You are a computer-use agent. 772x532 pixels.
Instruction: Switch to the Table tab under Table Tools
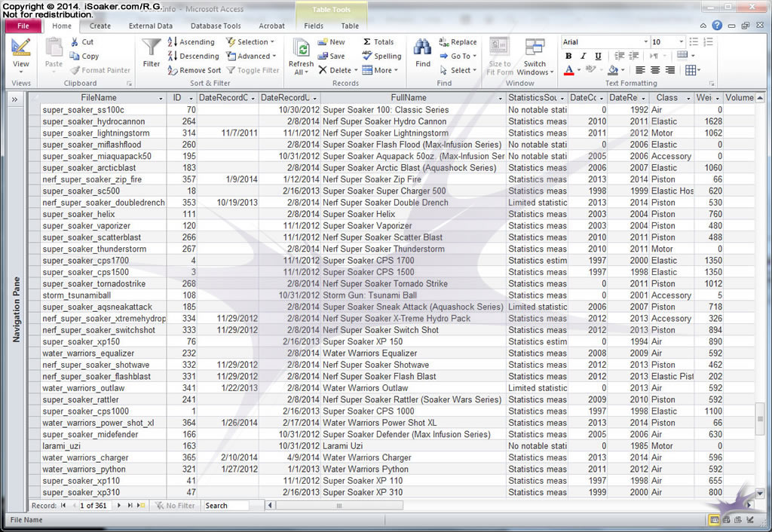(350, 26)
